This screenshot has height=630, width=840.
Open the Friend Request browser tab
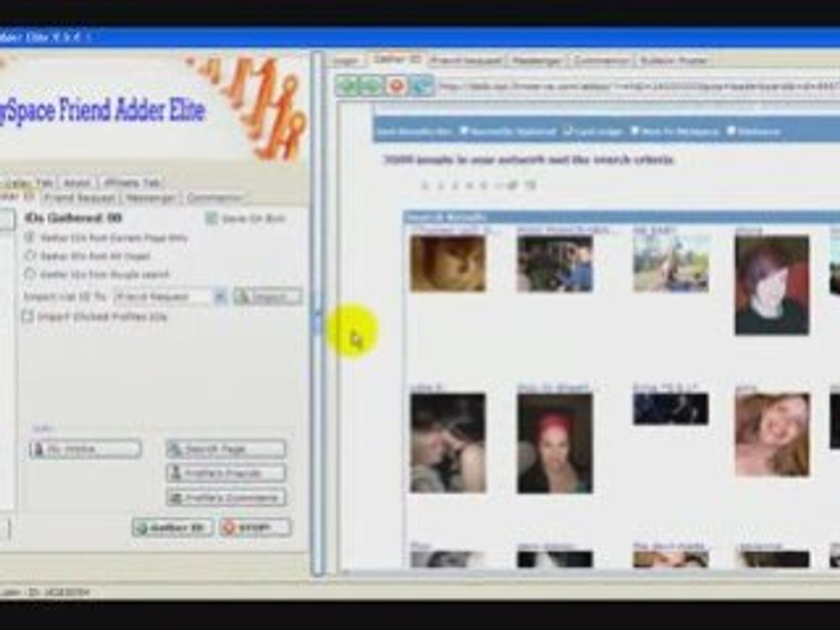466,61
